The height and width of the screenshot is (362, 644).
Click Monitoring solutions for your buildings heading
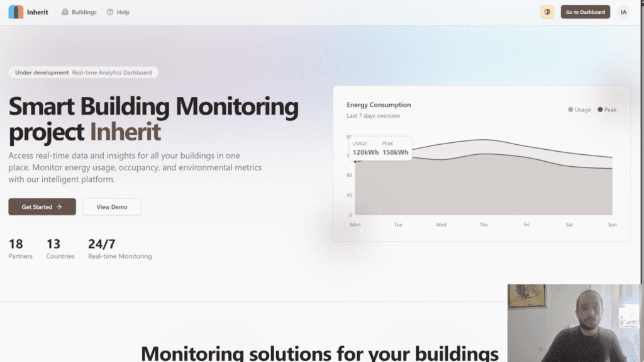coord(319,353)
